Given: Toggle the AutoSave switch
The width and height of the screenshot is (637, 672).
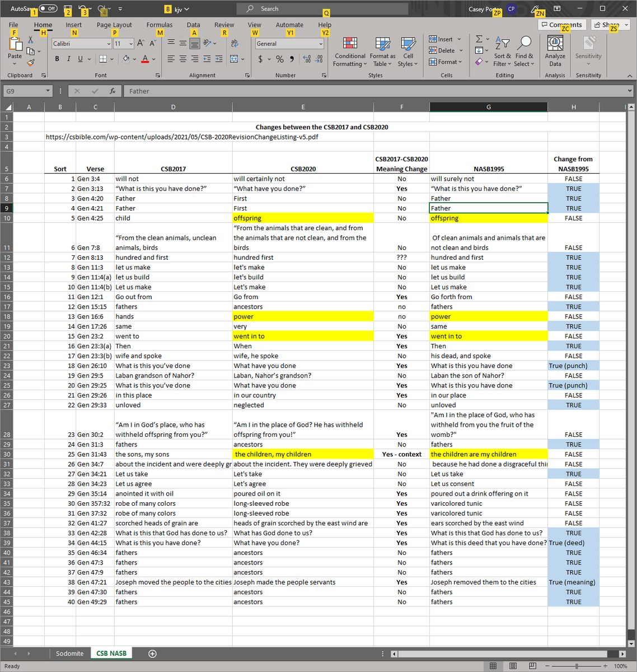Looking at the screenshot, I should pos(48,8).
